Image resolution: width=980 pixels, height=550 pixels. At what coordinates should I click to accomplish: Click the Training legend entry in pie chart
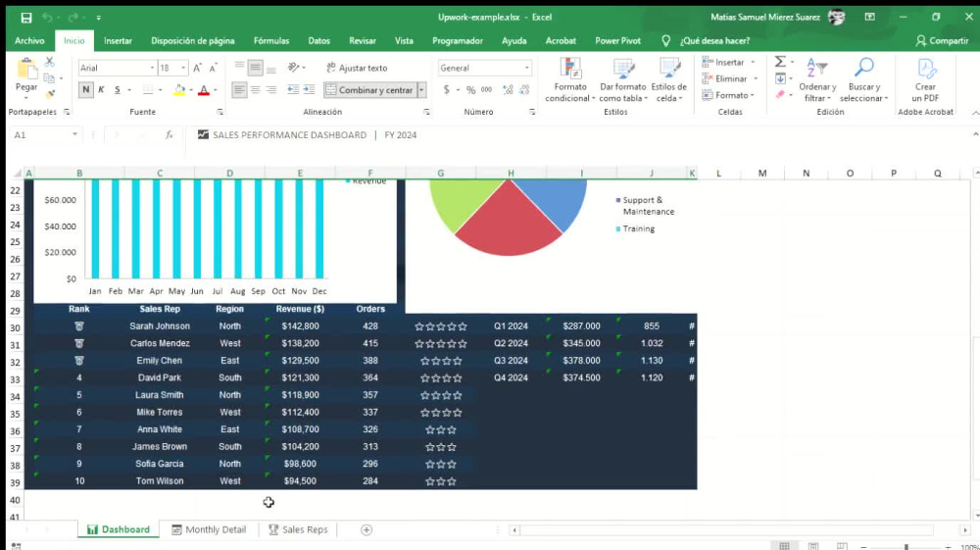635,228
